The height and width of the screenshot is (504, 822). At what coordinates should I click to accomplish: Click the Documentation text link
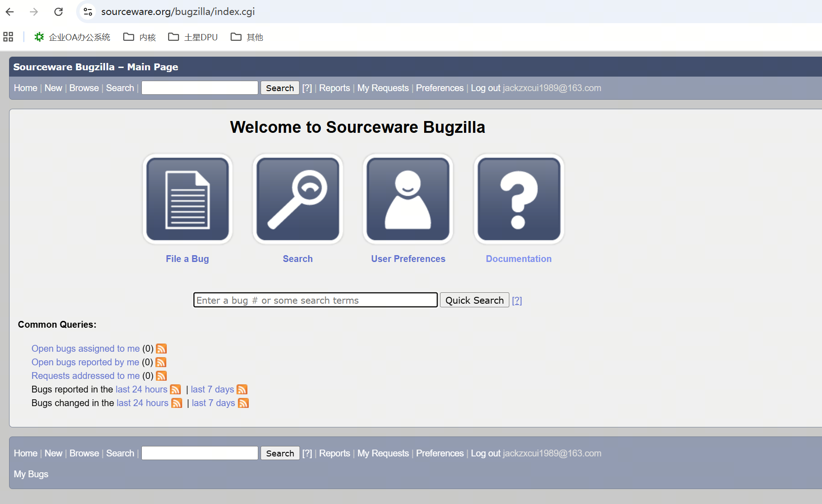click(519, 259)
